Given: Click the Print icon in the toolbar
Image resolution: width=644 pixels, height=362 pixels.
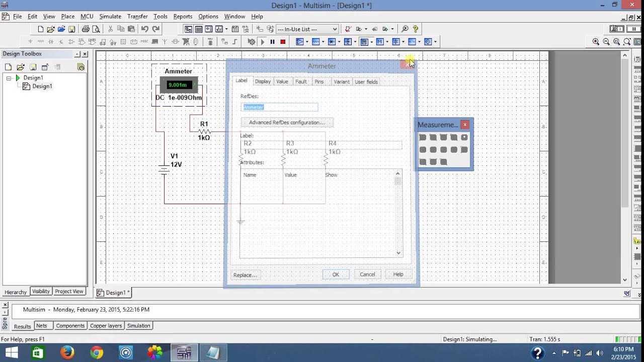Looking at the screenshot, I should pos(86,29).
